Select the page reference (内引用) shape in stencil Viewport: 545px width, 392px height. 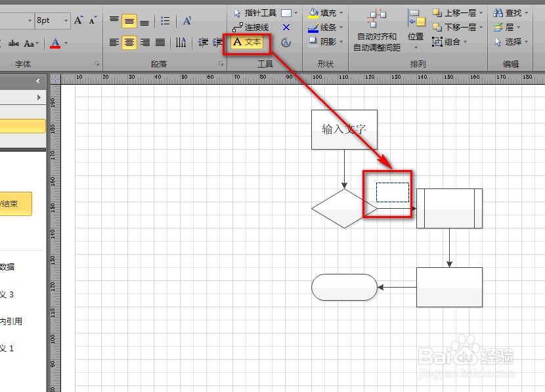tap(11, 322)
